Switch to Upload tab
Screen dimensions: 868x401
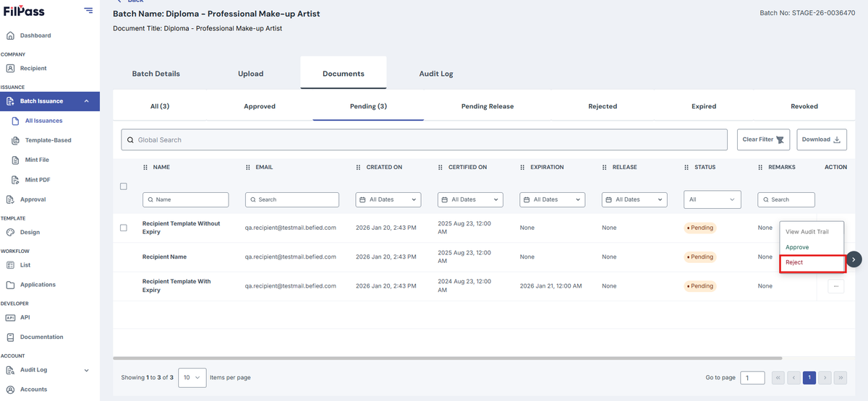[250, 74]
